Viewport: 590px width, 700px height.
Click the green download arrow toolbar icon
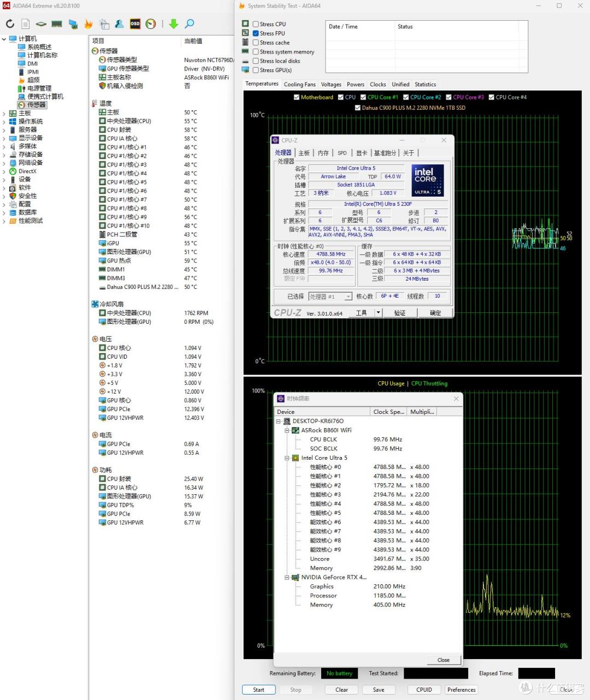pos(174,24)
